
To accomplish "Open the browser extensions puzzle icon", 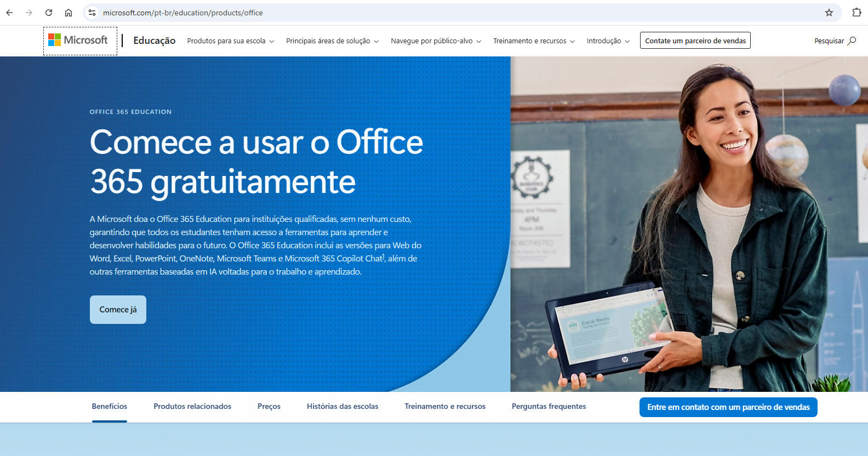I will click(856, 13).
